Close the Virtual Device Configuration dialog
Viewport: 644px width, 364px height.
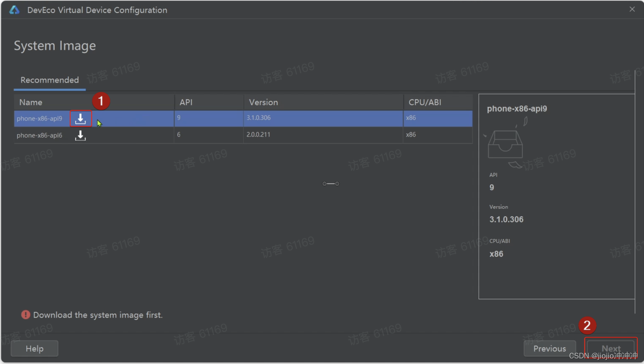pos(632,9)
